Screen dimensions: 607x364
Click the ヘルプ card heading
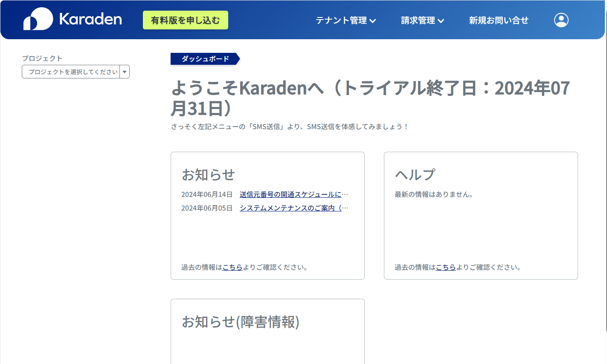pos(415,174)
